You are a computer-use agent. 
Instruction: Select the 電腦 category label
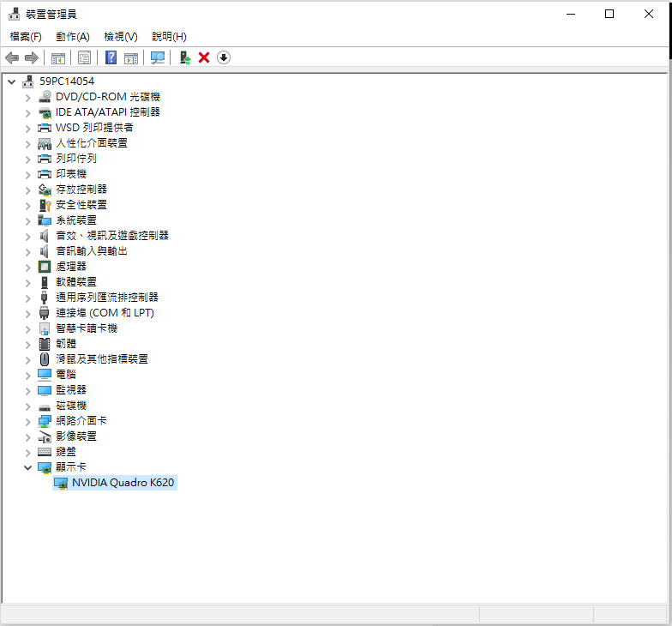point(66,375)
